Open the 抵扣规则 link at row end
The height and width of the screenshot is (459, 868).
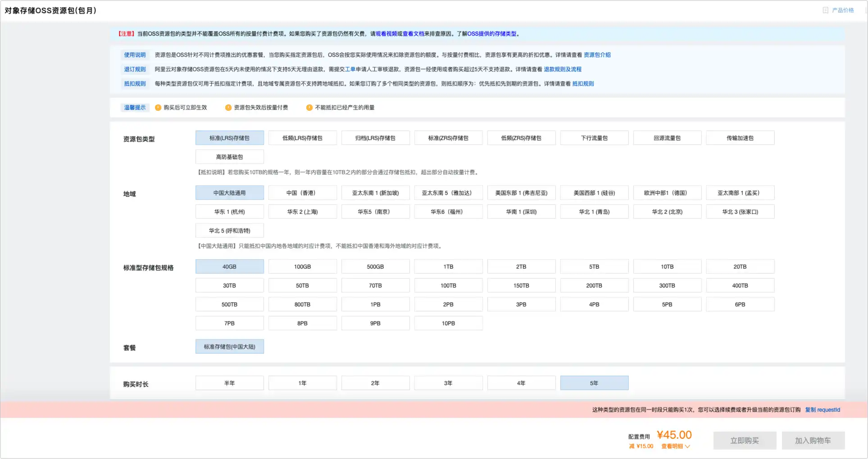pyautogui.click(x=583, y=84)
